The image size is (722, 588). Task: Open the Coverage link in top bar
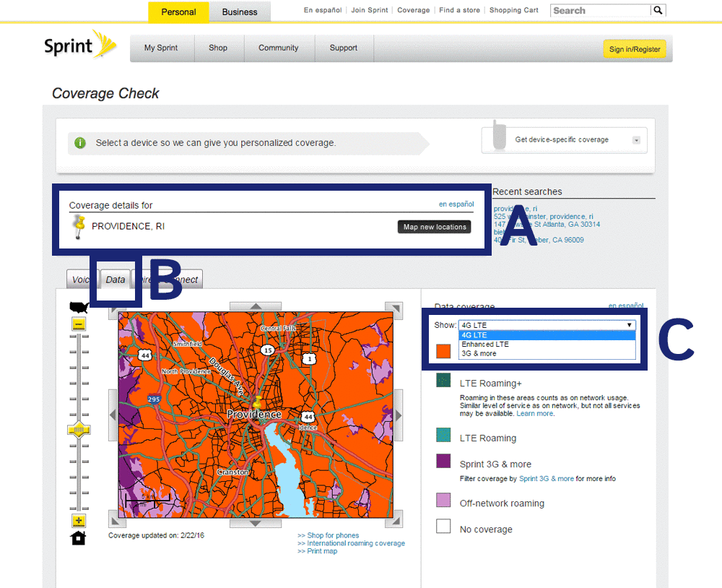(x=414, y=10)
